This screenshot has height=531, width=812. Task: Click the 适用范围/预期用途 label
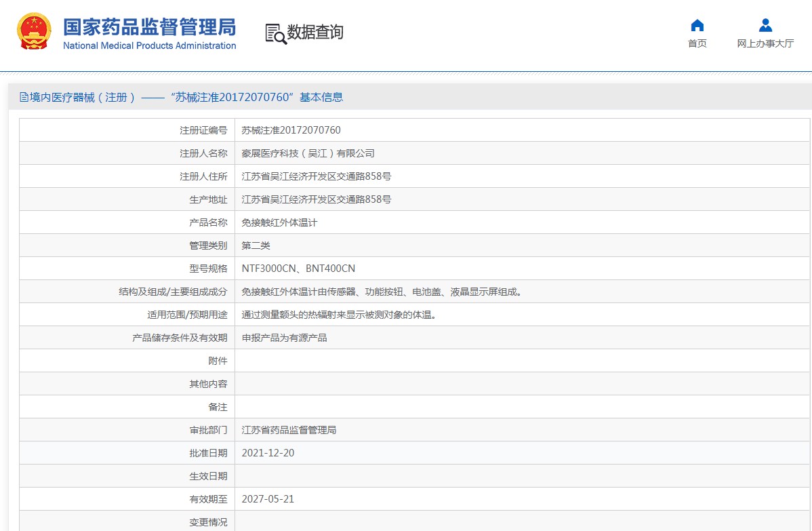tap(187, 315)
